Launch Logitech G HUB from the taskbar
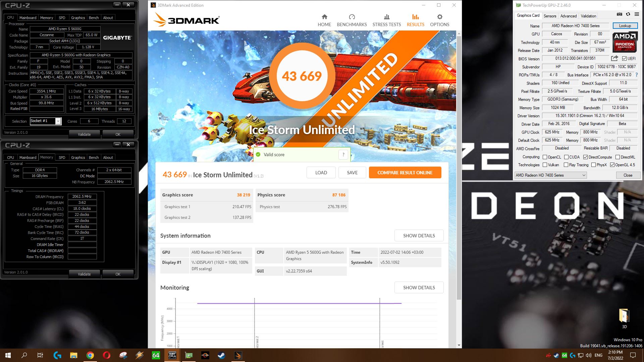This screenshot has height=362, width=644. click(57, 355)
